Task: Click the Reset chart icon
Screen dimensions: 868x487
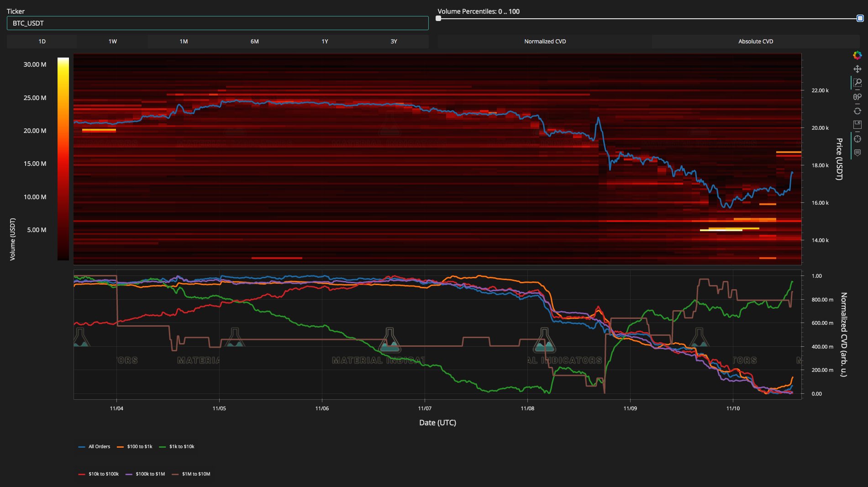Action: (x=857, y=111)
